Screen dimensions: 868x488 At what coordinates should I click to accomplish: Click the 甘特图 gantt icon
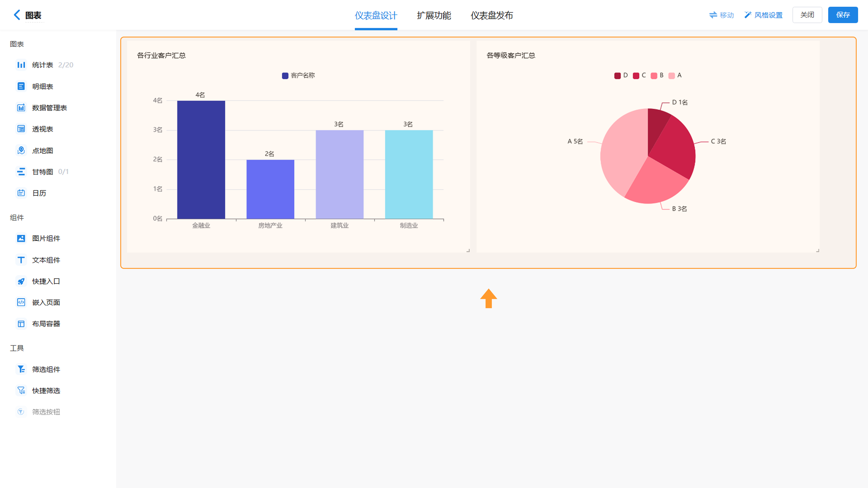(21, 171)
